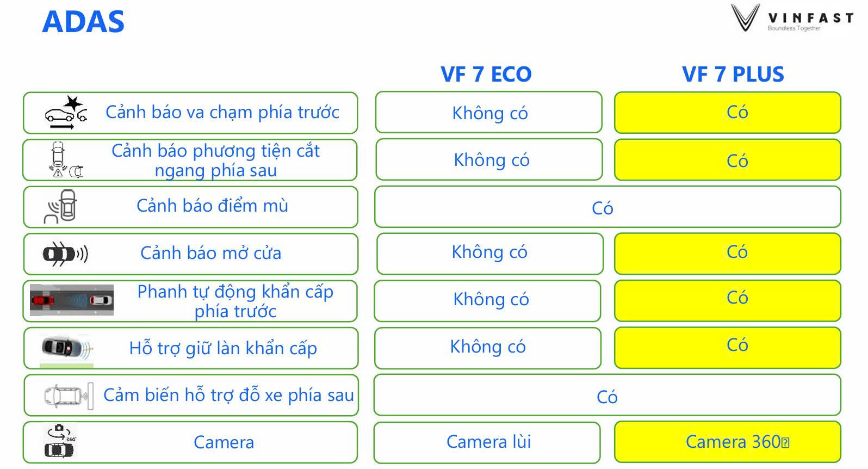Click the 'Camera lùi' cell
The height and width of the screenshot is (469, 868).
pyautogui.click(x=488, y=442)
